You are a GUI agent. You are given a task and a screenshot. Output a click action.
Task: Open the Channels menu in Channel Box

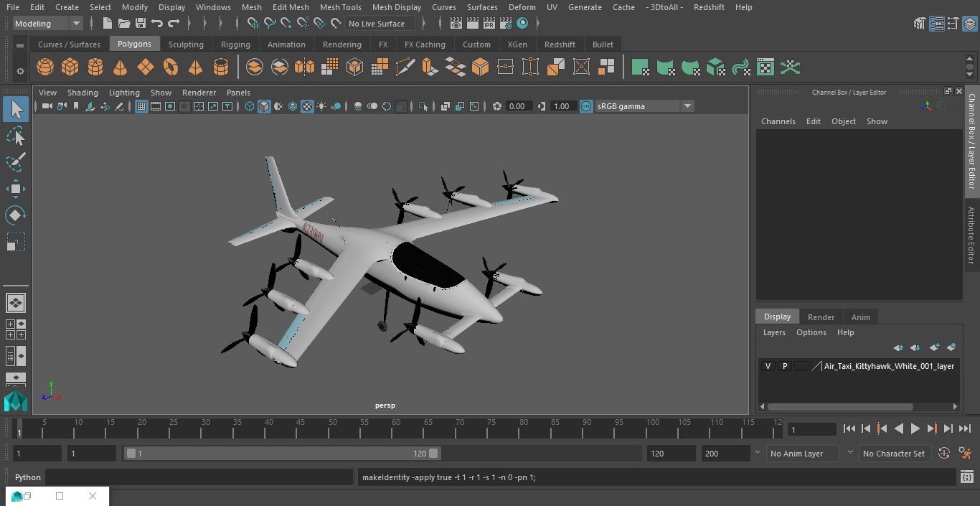pyautogui.click(x=778, y=121)
